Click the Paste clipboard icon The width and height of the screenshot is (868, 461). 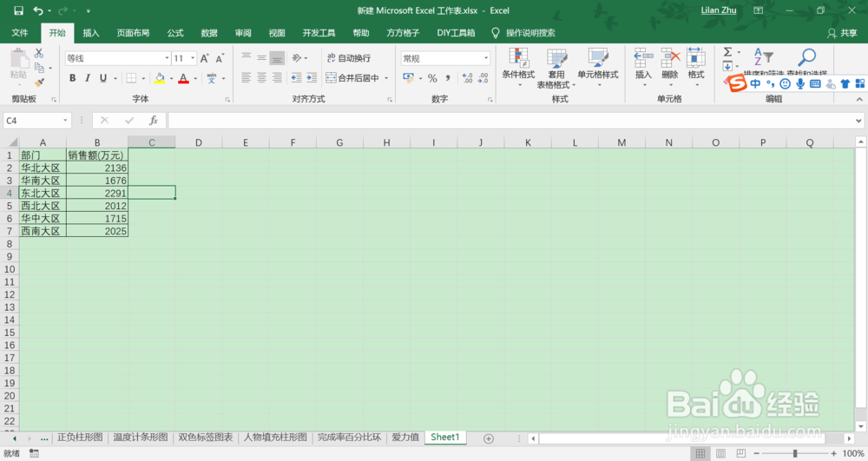pos(19,58)
